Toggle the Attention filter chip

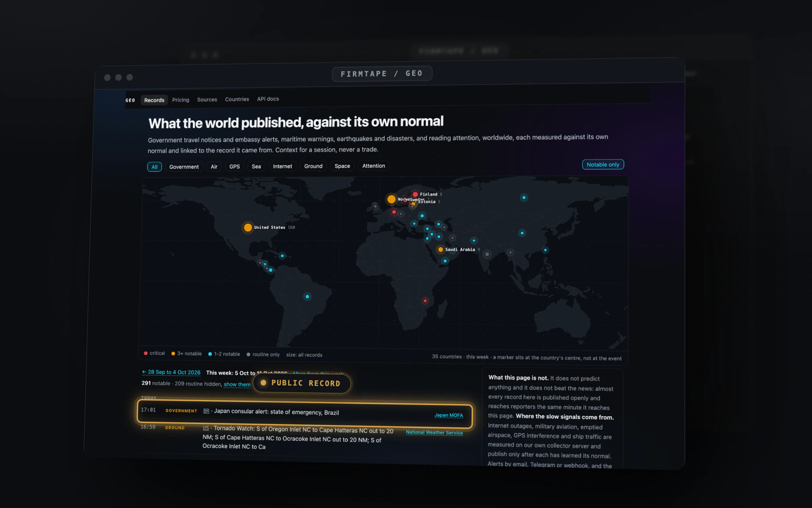point(374,166)
